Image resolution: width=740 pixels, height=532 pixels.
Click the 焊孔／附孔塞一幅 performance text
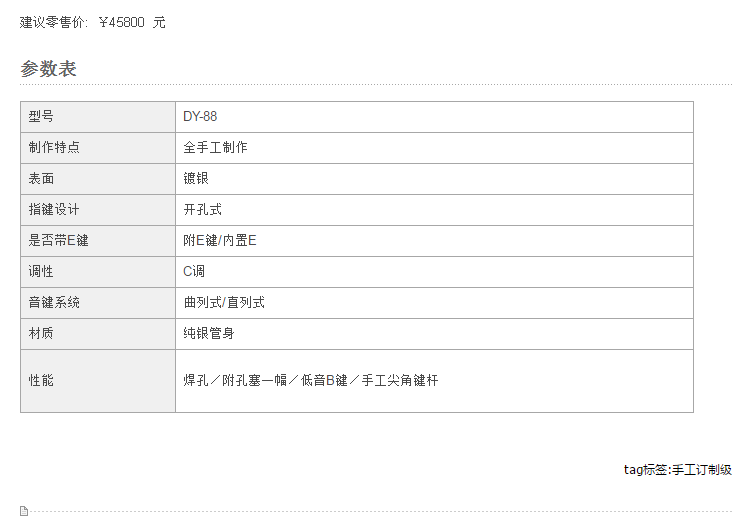[x=235, y=380]
